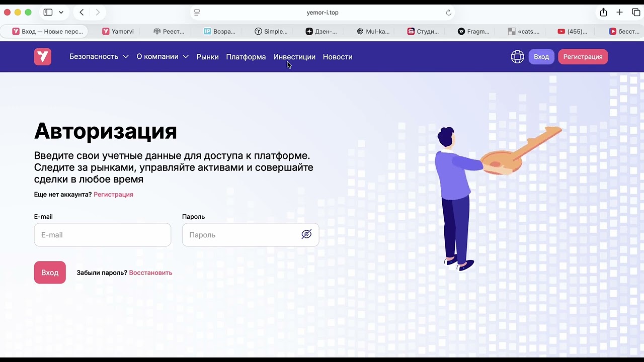
Task: Click the Авторизация heading text
Action: pyautogui.click(x=106, y=131)
